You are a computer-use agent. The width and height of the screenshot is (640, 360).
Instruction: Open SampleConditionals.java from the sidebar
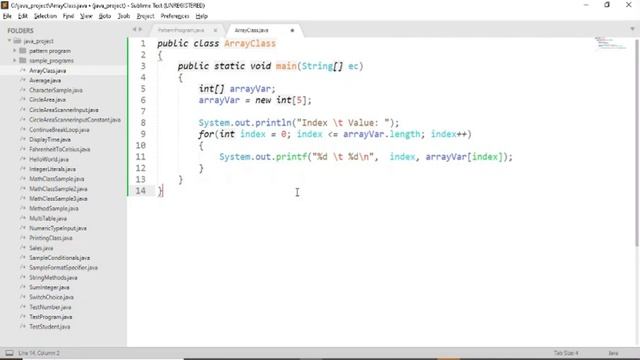tap(60, 258)
